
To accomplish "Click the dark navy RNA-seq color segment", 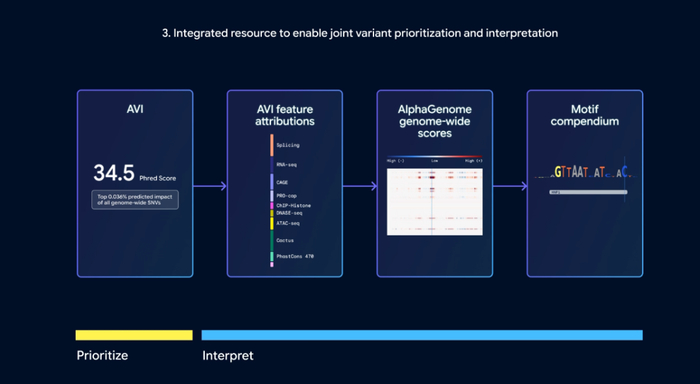I will [x=272, y=165].
